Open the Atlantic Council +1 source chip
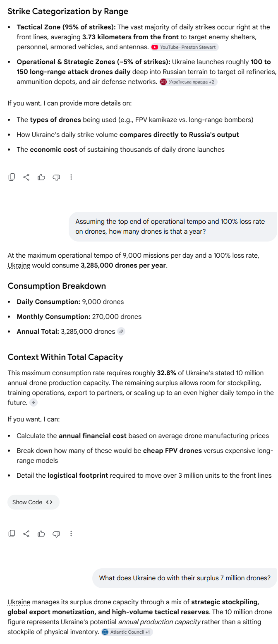 pos(127,632)
